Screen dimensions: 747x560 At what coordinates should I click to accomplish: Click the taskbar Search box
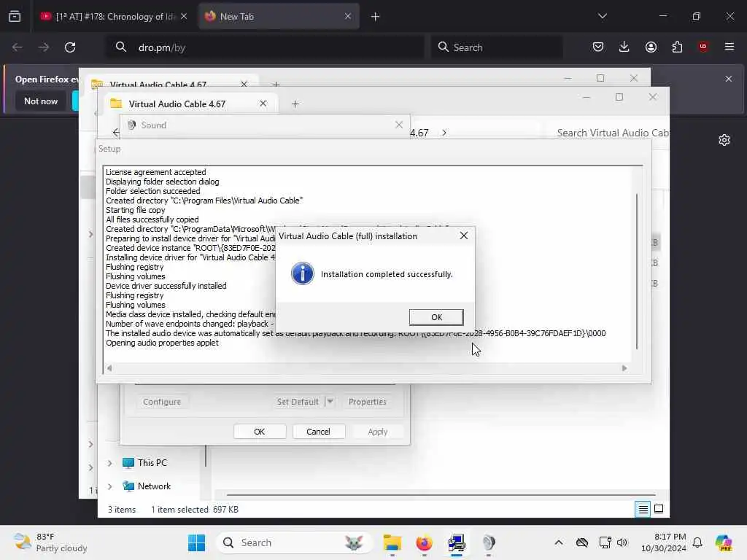(293, 542)
